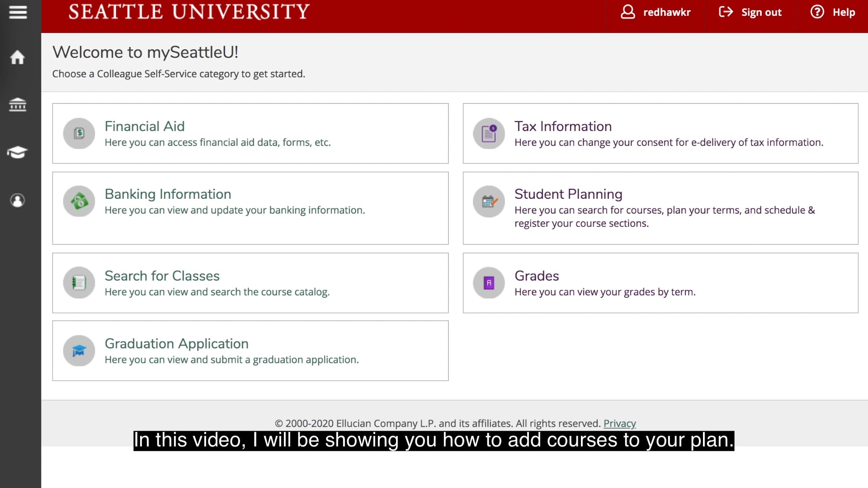Click the Help question mark icon

click(x=817, y=12)
